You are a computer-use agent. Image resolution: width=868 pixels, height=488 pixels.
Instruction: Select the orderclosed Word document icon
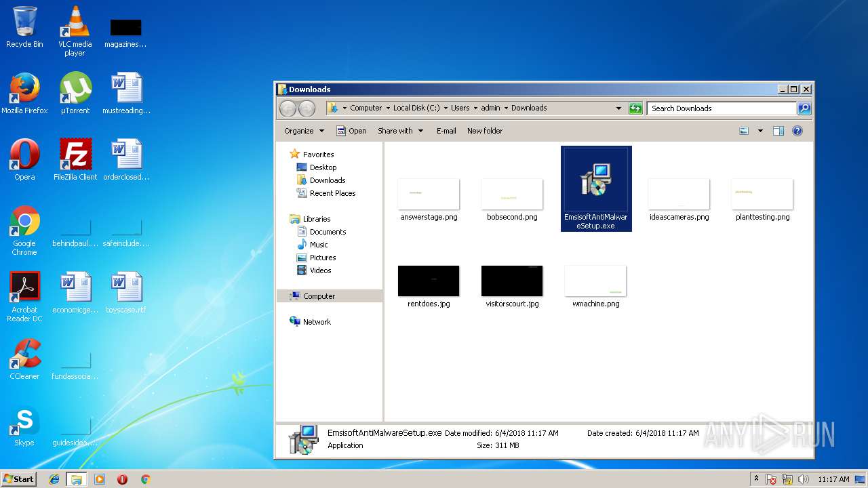tap(126, 160)
